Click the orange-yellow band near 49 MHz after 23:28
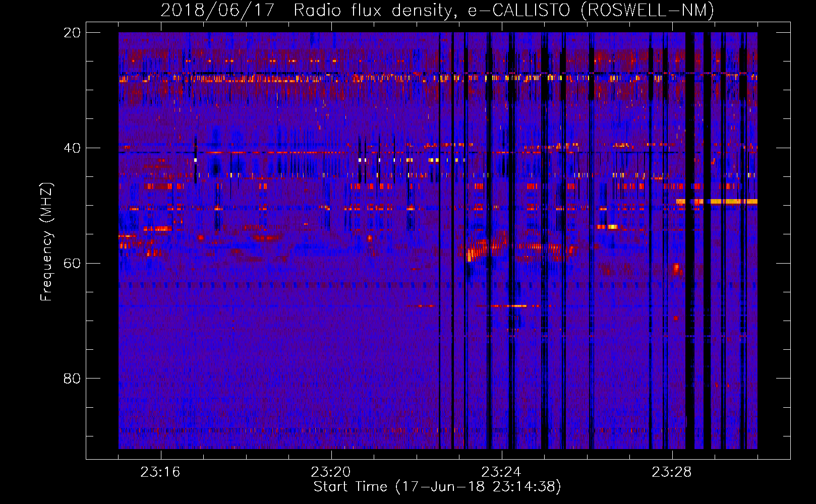This screenshot has width=816, height=504. (x=717, y=202)
